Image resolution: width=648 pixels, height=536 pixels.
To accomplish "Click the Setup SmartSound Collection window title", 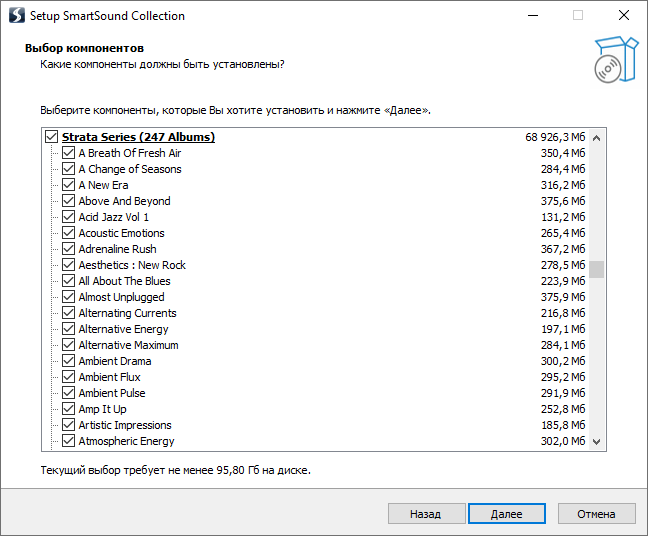I will click(x=107, y=16).
